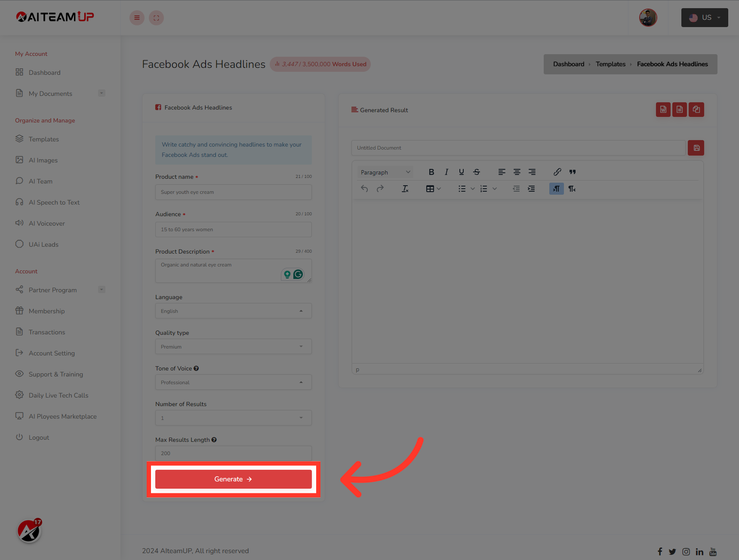Open the Tone of Voice dropdown
Viewport: 739px width, 560px height.
tap(233, 382)
